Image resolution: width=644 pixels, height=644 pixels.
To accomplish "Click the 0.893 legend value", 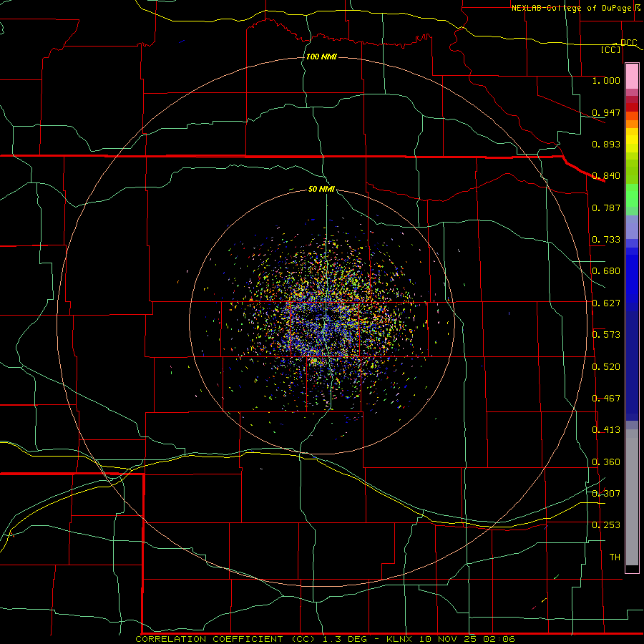I will (606, 144).
